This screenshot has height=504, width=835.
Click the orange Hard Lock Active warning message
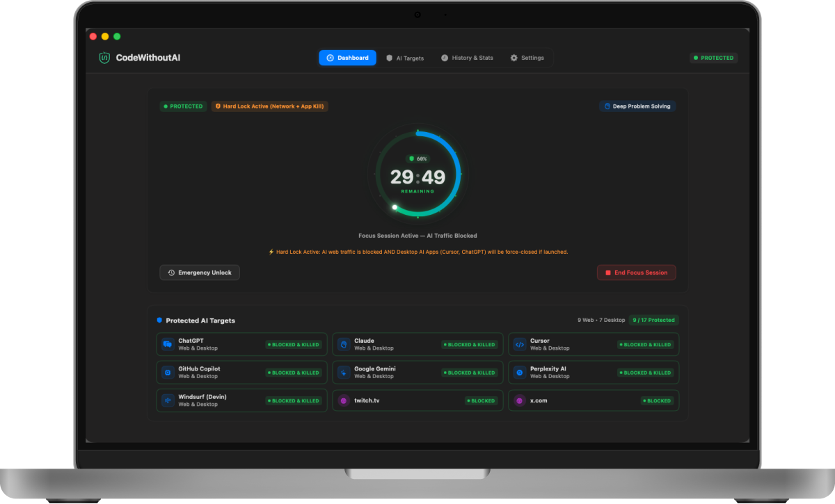[417, 252]
